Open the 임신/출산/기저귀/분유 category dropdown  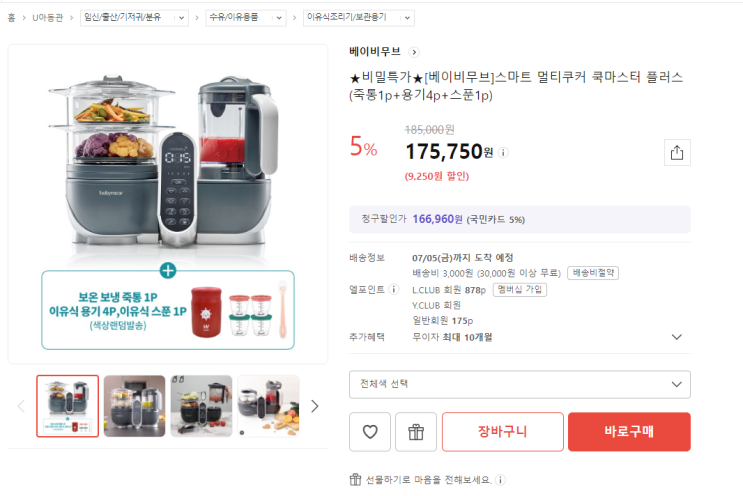tap(135, 18)
